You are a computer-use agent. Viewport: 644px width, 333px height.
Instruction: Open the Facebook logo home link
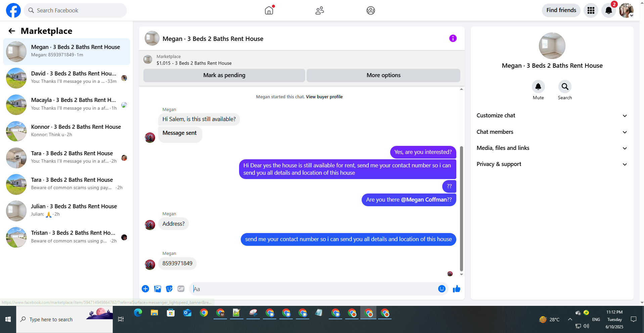click(x=13, y=10)
